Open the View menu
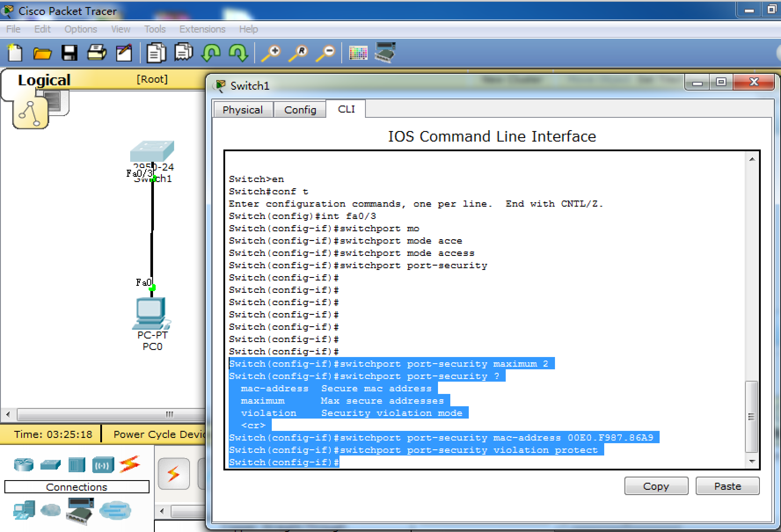The height and width of the screenshot is (532, 781). [x=120, y=29]
